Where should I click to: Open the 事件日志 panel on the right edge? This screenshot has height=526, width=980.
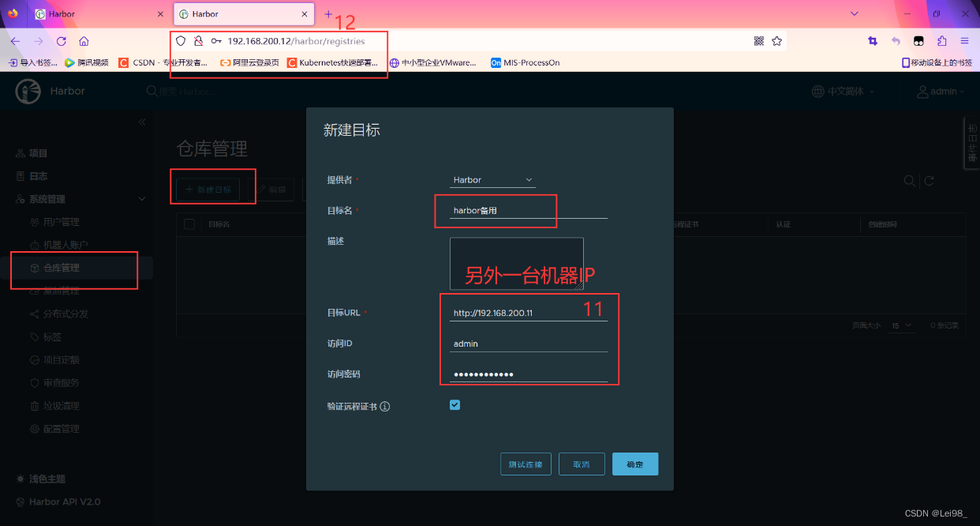coord(972,142)
